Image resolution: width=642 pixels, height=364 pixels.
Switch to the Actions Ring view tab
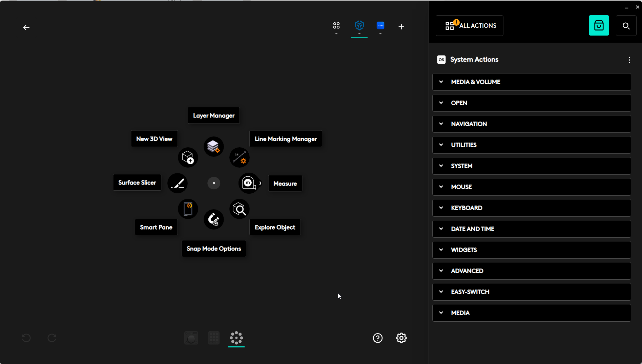pos(236,338)
